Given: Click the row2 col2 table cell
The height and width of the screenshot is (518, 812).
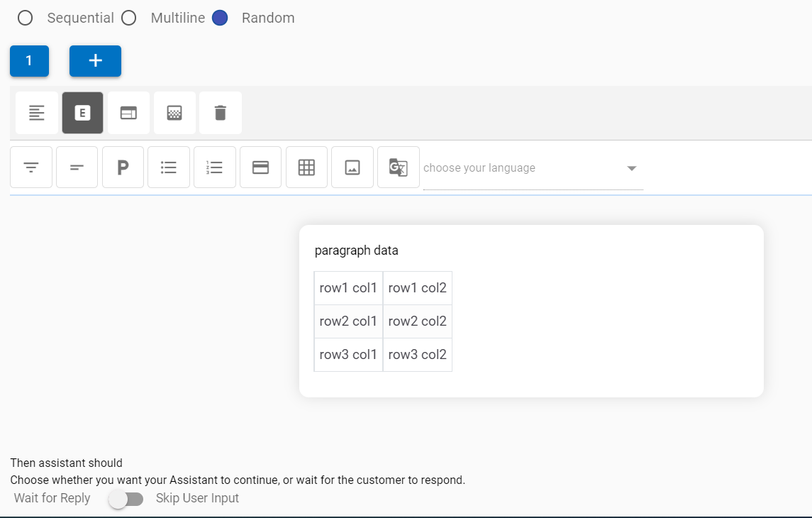Looking at the screenshot, I should 418,321.
